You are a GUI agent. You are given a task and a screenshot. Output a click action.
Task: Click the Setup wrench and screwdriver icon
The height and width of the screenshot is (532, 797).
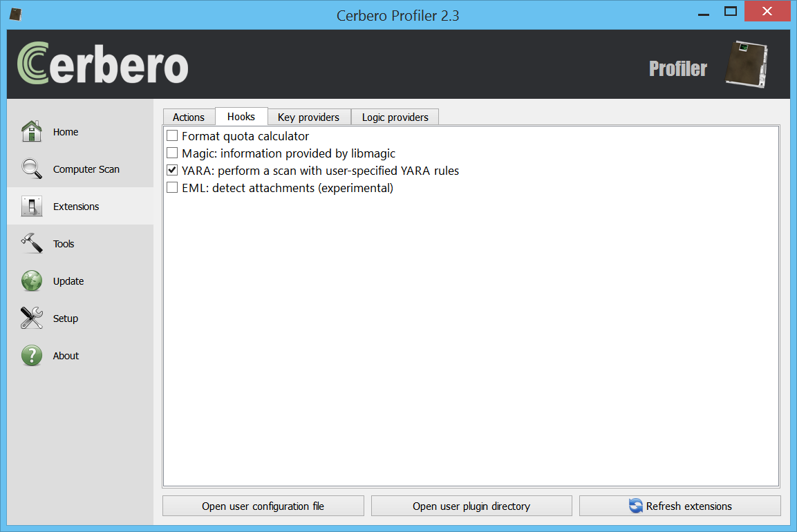[32, 318]
